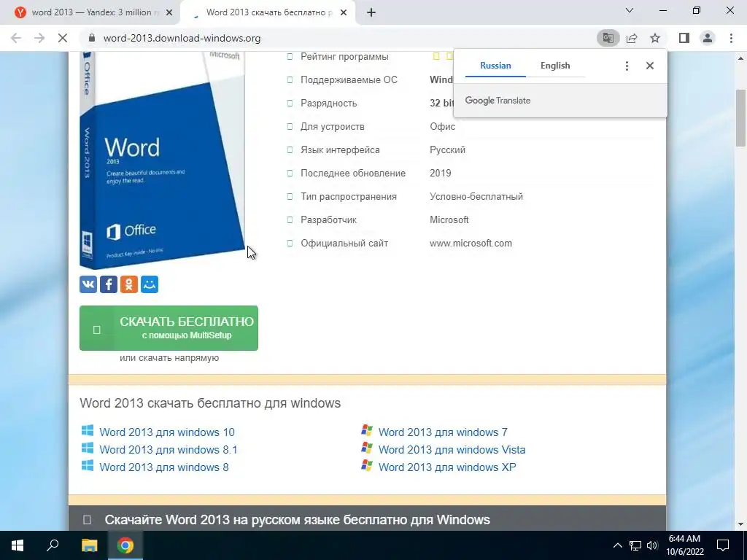The height and width of the screenshot is (560, 747).
Task: Close the Google Translate popup
Action: (x=650, y=66)
